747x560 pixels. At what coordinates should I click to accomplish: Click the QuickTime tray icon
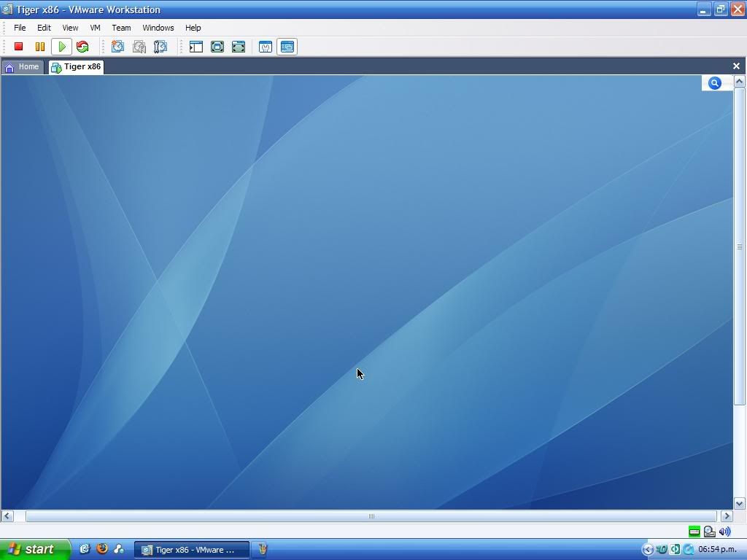click(x=689, y=550)
